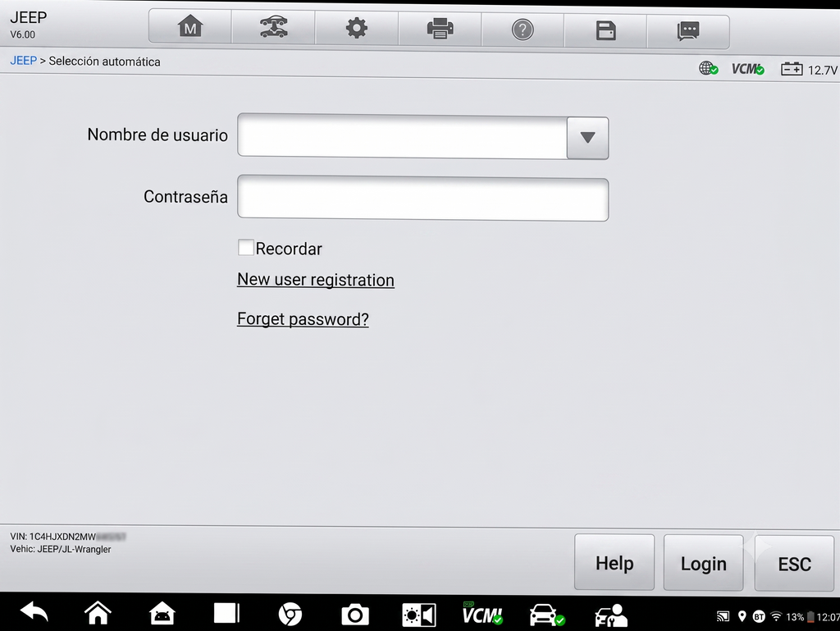Image resolution: width=840 pixels, height=631 pixels.
Task: Take a screenshot with camera icon
Action: 355,615
